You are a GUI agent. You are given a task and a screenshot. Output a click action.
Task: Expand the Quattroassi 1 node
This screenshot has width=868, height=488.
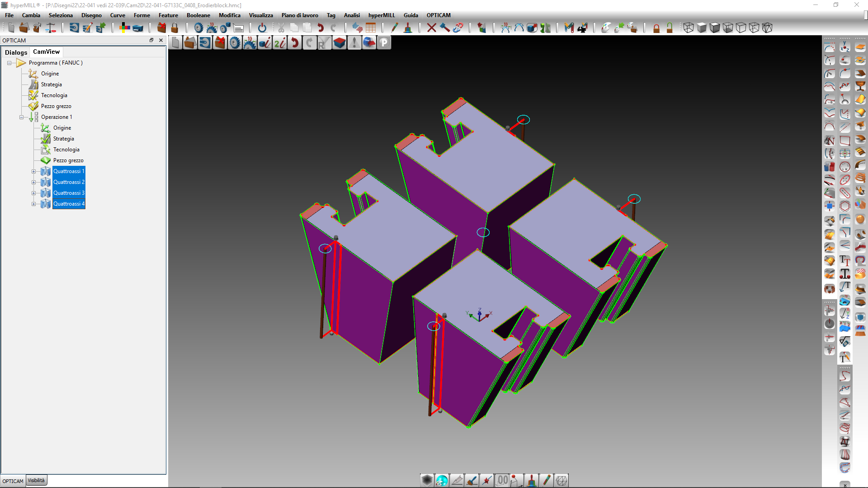tap(33, 171)
